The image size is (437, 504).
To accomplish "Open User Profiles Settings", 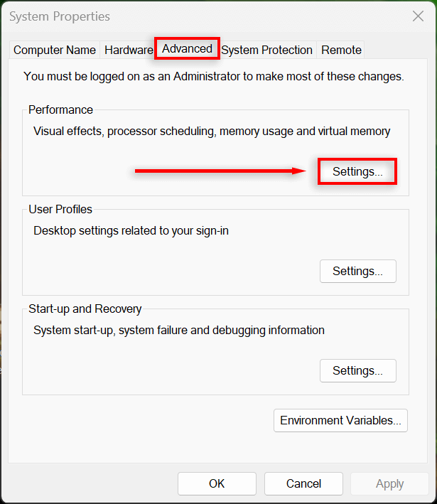I will 357,271.
